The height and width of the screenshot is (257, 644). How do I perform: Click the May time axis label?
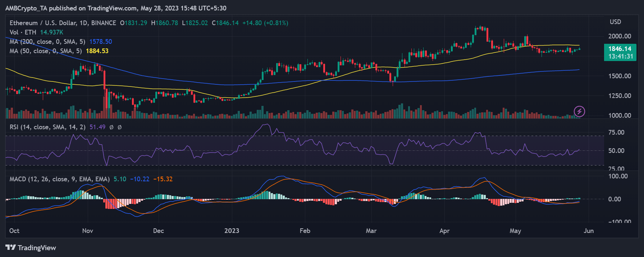point(515,231)
